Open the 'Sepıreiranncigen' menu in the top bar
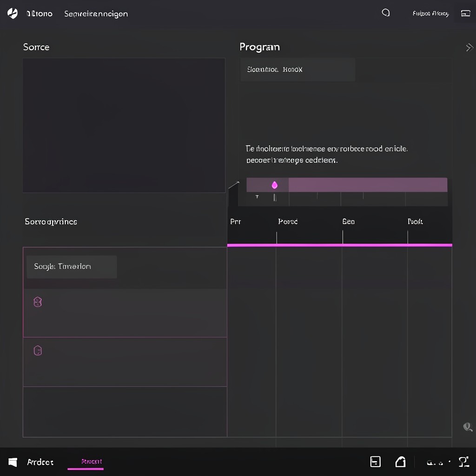This screenshot has height=476, width=476. [x=96, y=14]
